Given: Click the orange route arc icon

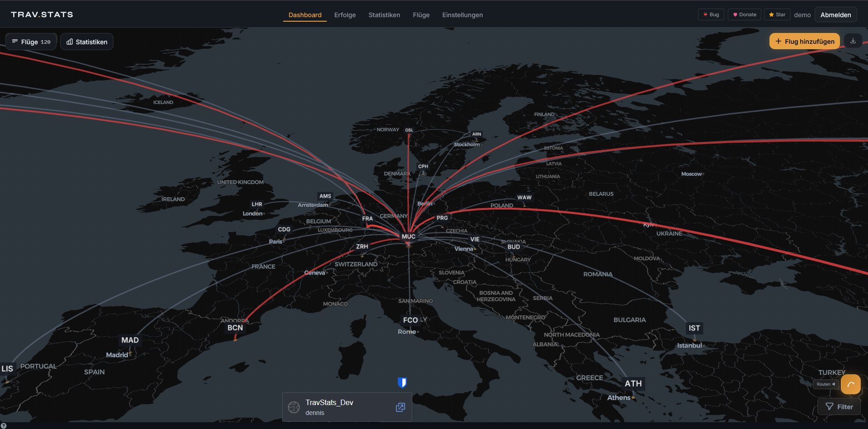Looking at the screenshot, I should pos(850,384).
